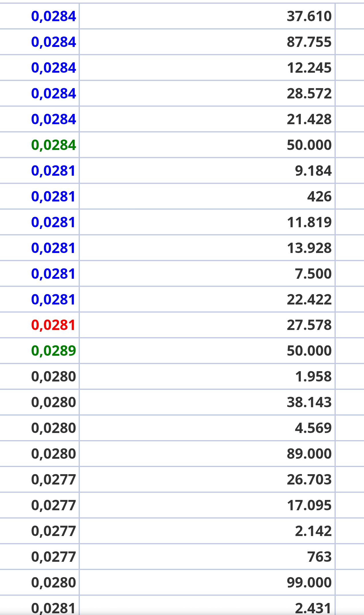The height and width of the screenshot is (615, 364).
Task: Click the quantity value 1.958
Action: tap(313, 377)
